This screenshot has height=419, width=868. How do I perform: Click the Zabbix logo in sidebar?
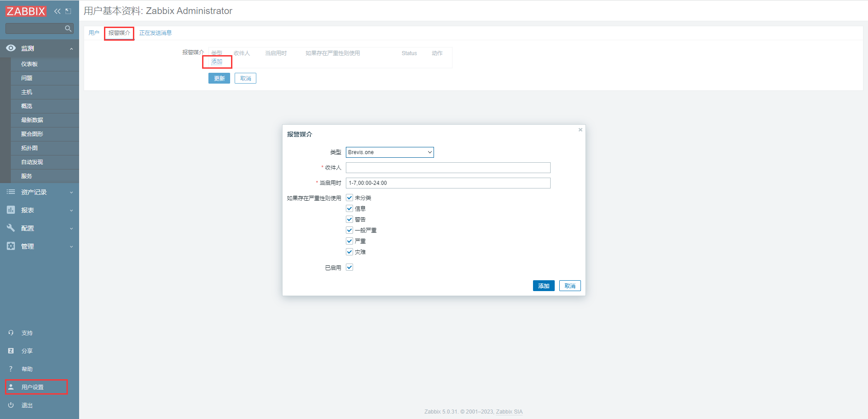pyautogui.click(x=26, y=11)
